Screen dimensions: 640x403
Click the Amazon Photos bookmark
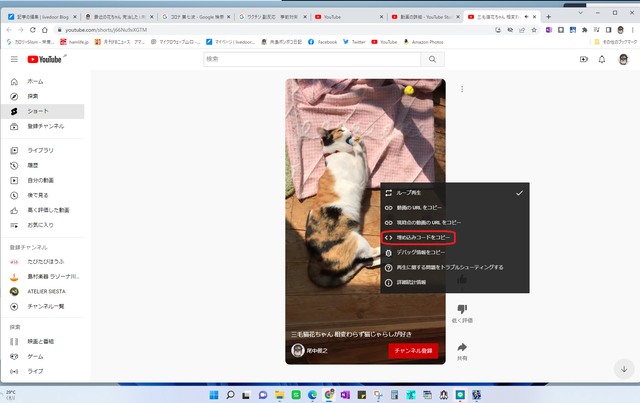point(423,42)
